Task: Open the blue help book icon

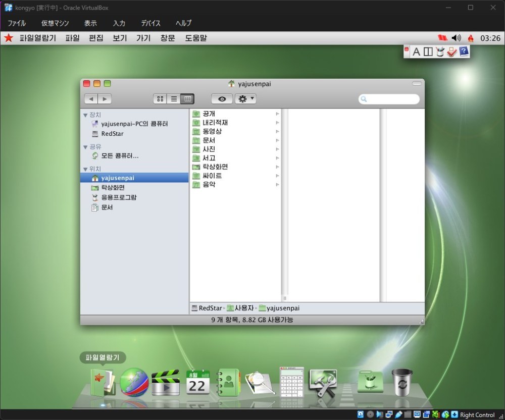Action: pos(464,51)
